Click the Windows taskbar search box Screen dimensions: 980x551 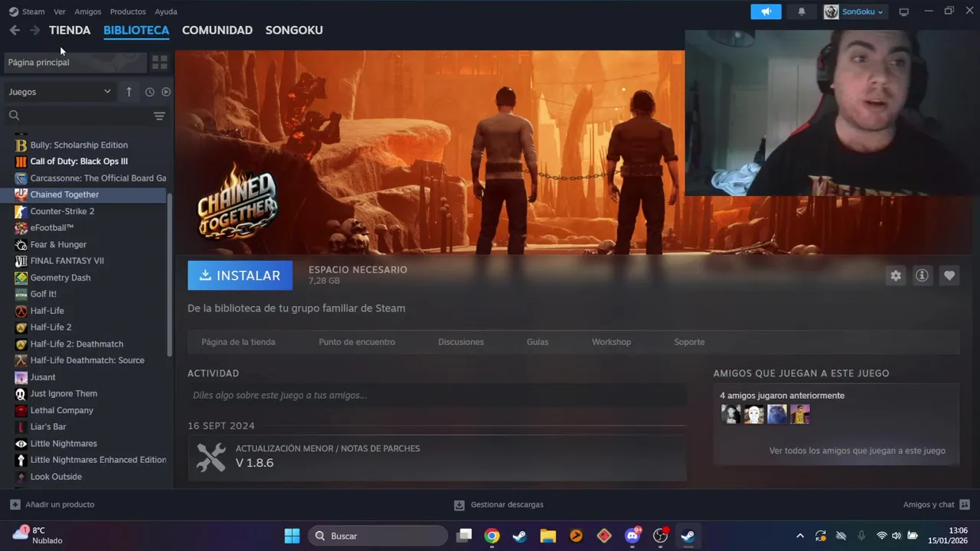click(378, 536)
